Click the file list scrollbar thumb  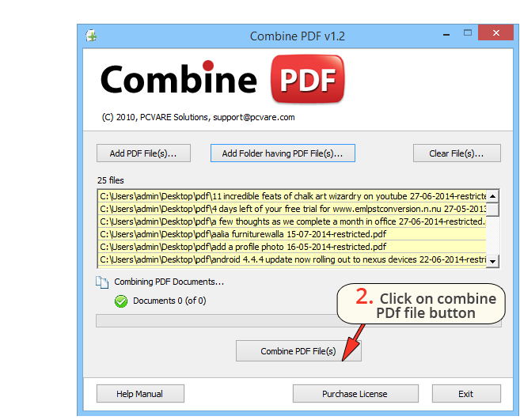click(x=493, y=210)
